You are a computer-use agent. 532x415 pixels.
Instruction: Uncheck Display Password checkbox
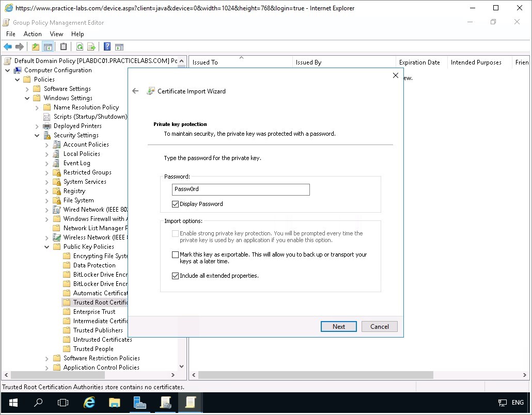[x=176, y=204]
